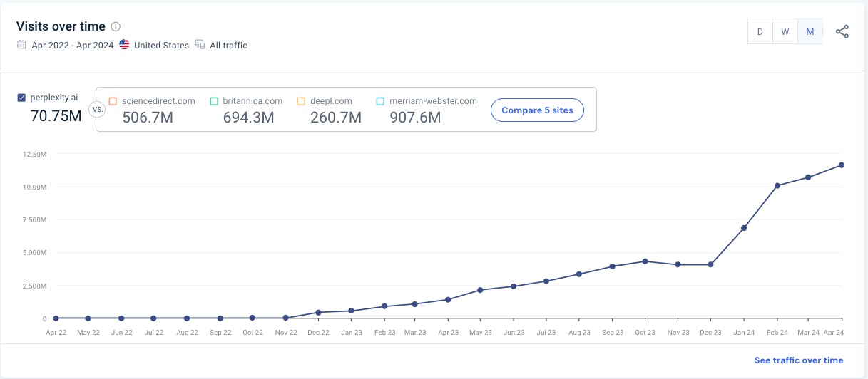This screenshot has width=868, height=379.
Task: Click the Apr 22 data point
Action: (x=56, y=318)
